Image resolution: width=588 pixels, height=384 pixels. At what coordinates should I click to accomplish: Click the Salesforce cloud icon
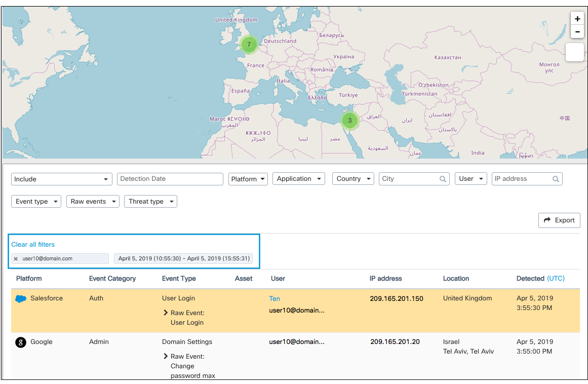(x=21, y=298)
